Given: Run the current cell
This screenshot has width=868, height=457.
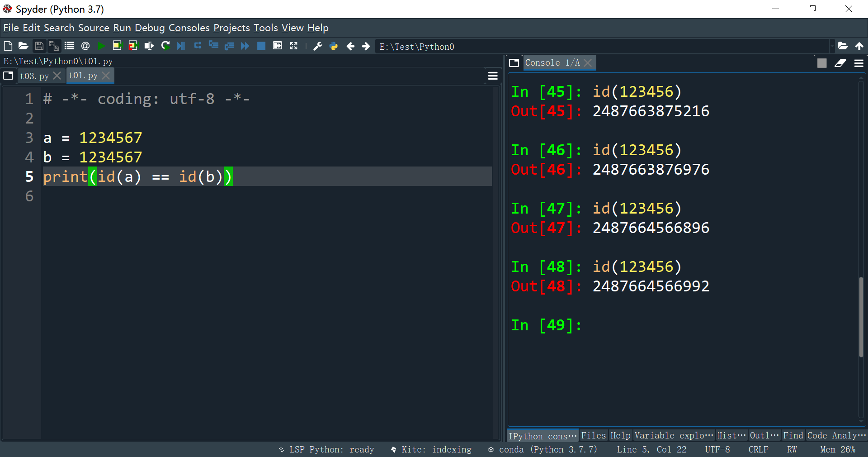Looking at the screenshot, I should click(x=118, y=46).
